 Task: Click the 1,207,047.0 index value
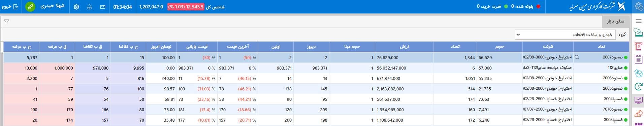tap(151, 7)
